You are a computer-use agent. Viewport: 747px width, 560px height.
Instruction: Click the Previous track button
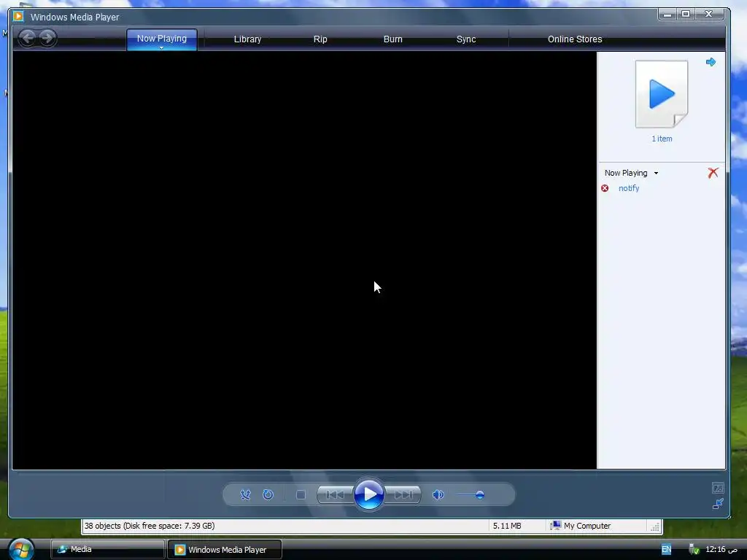coord(335,495)
